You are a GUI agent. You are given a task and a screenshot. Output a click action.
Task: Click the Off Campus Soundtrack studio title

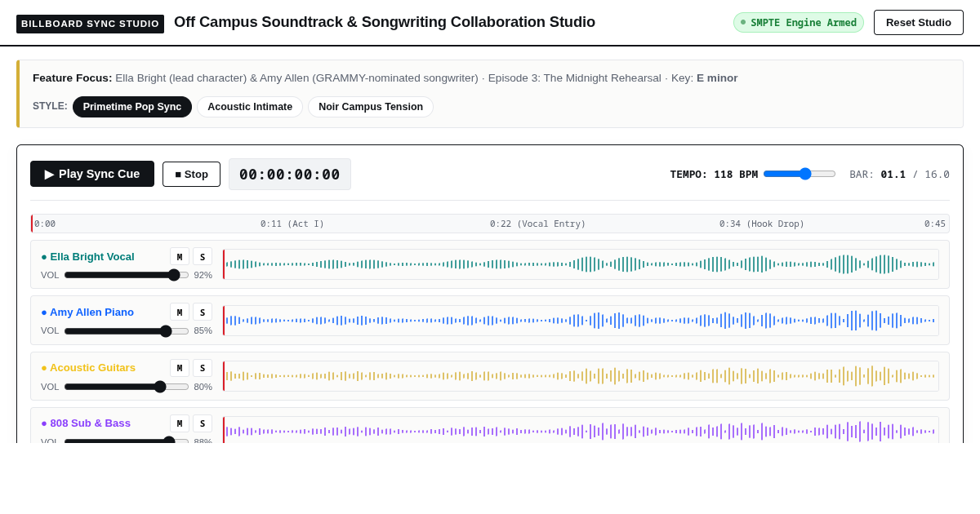click(x=385, y=22)
